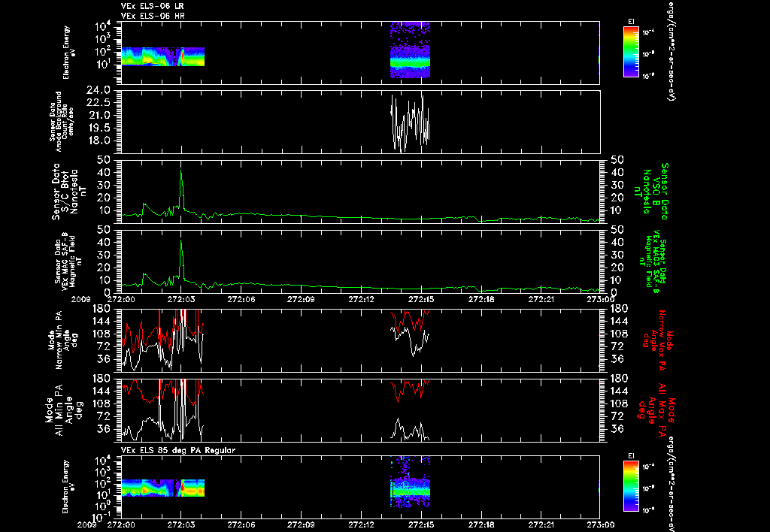The image size is (770, 532).
Task: Click '272:18' on the bottom time axis
Action: click(481, 524)
